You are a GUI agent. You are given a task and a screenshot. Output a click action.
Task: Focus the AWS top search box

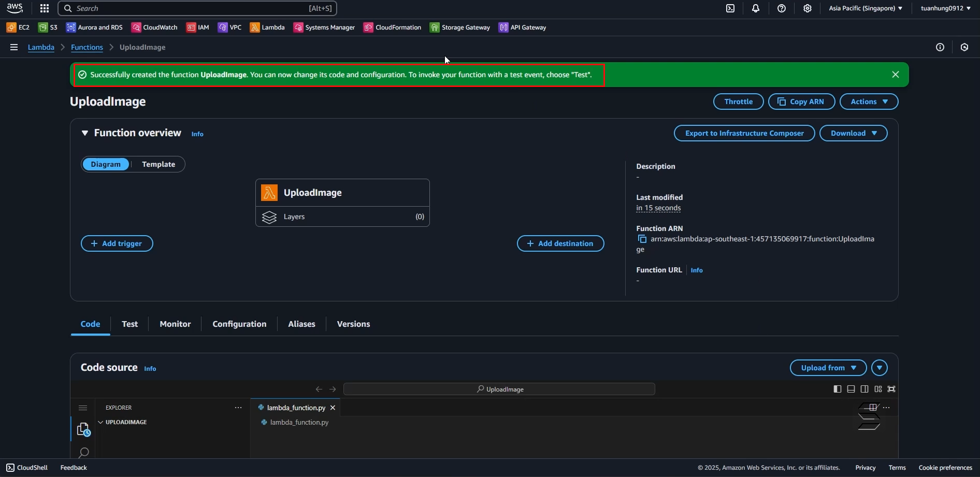point(197,8)
